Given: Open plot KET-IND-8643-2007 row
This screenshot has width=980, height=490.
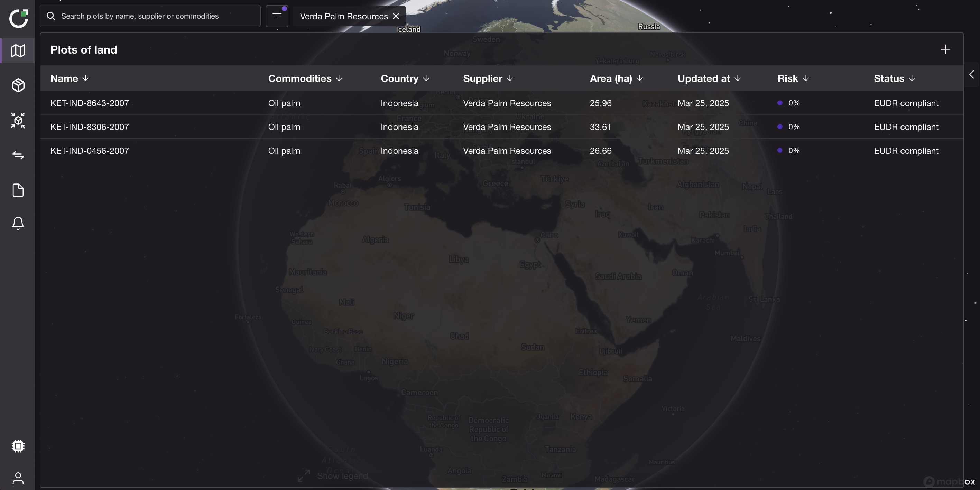Looking at the screenshot, I should pos(90,103).
